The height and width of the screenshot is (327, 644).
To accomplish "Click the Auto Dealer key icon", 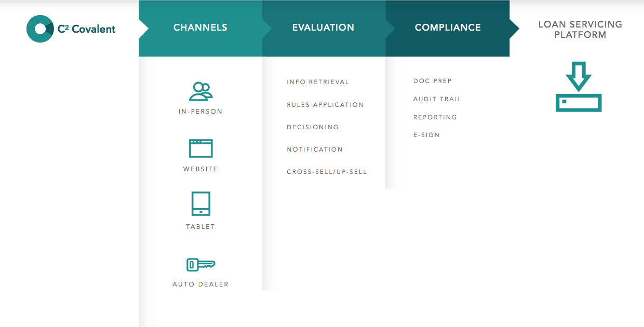I will coord(200,265).
